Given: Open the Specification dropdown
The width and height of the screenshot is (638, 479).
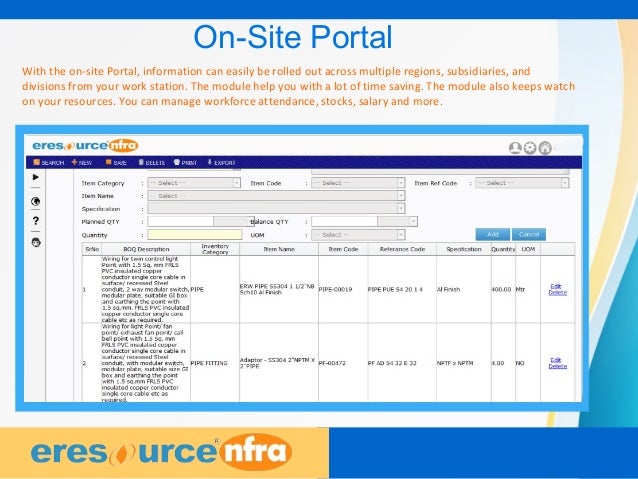Looking at the screenshot, I should [x=276, y=208].
